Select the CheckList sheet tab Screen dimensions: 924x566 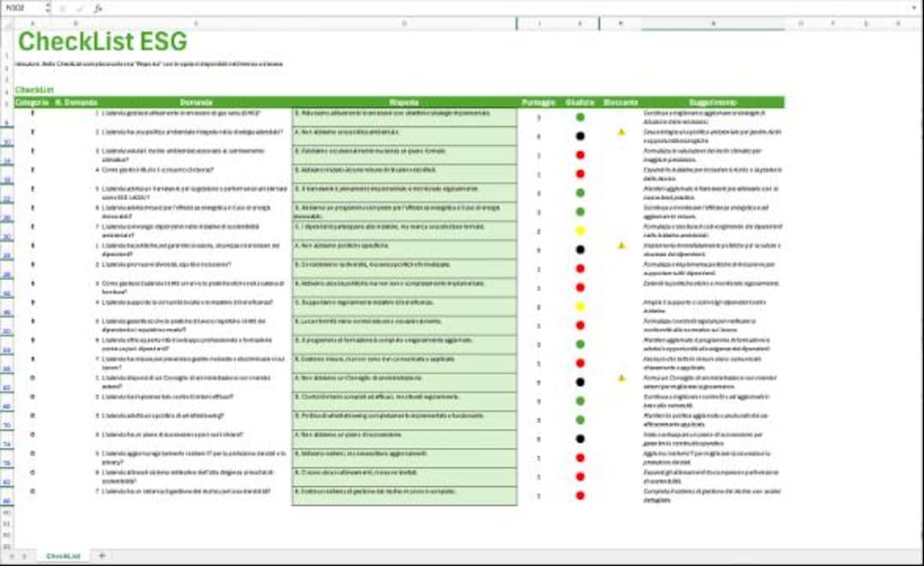pyautogui.click(x=63, y=555)
